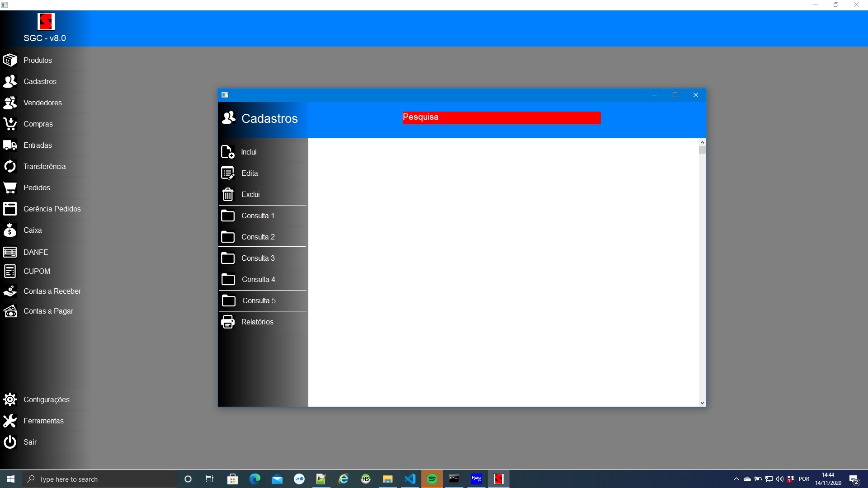Image resolution: width=868 pixels, height=488 pixels.
Task: Click the Inclui new document icon
Action: point(228,152)
